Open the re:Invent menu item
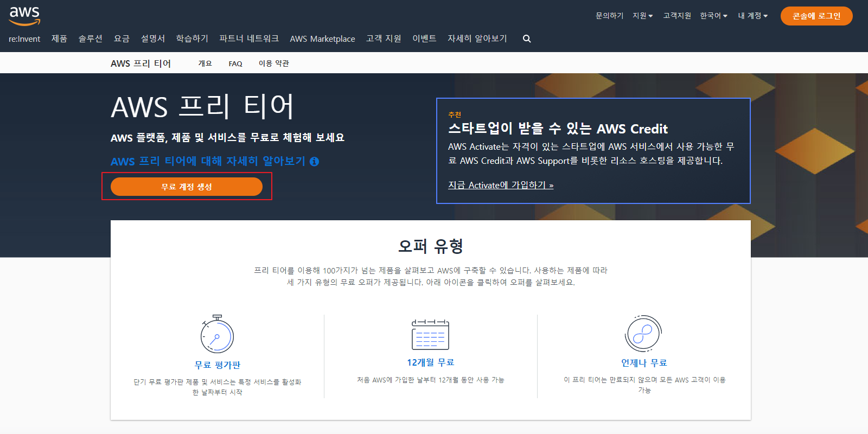Viewport: 868px width, 434px height. pos(24,39)
